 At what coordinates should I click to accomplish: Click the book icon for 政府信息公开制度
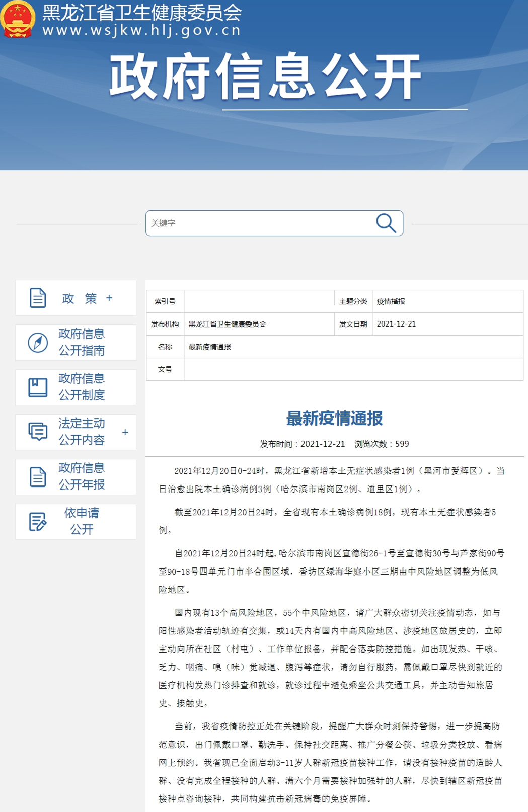tap(38, 387)
